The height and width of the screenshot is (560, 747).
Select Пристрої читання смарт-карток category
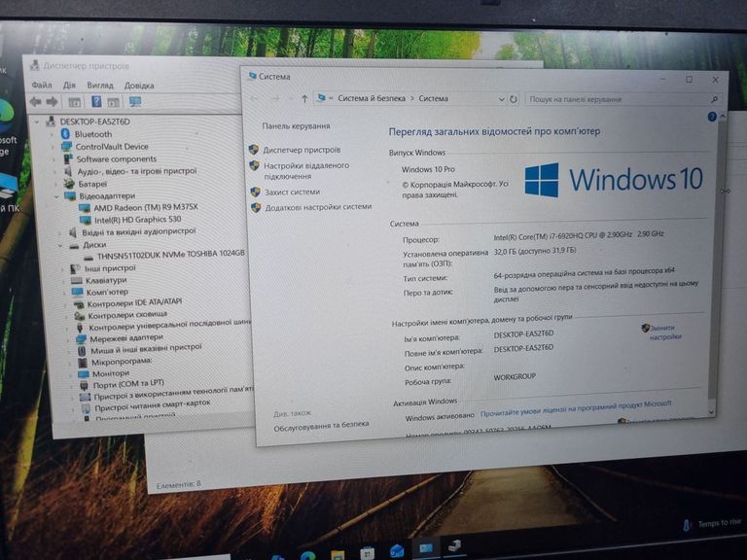click(x=153, y=405)
